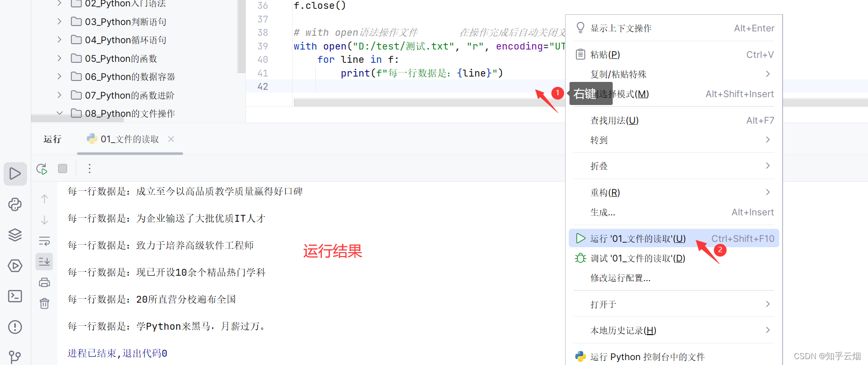Select the 01_文件的读取 run tab
868x365 pixels.
point(130,139)
